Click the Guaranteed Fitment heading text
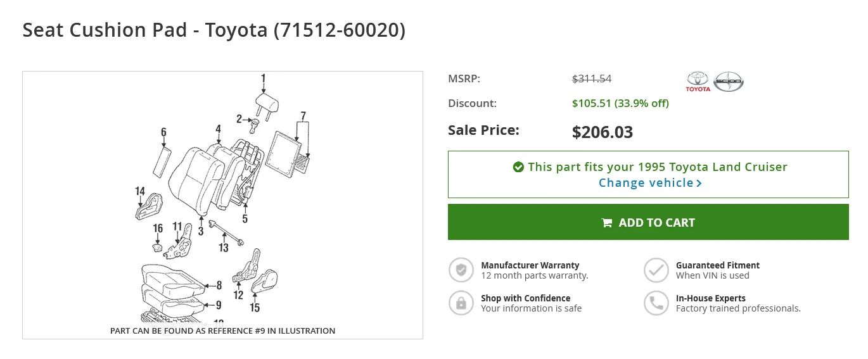This screenshot has width=868, height=359. pos(718,265)
